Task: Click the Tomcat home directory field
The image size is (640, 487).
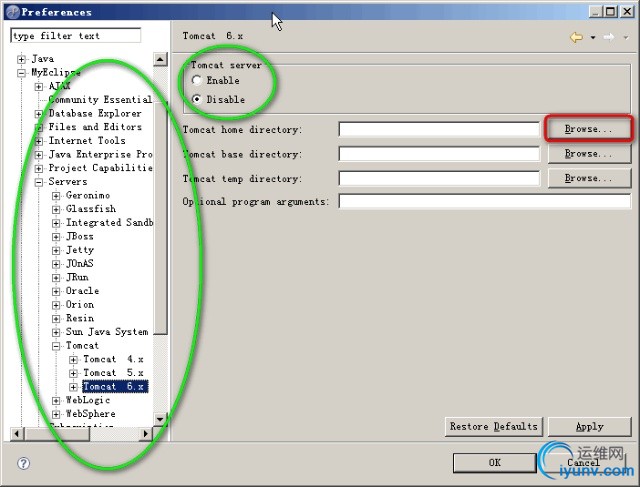Action: 439,129
